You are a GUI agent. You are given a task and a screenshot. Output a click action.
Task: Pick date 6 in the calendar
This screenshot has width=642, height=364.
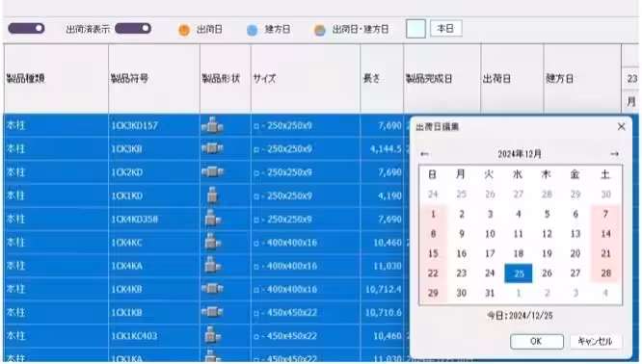click(575, 214)
